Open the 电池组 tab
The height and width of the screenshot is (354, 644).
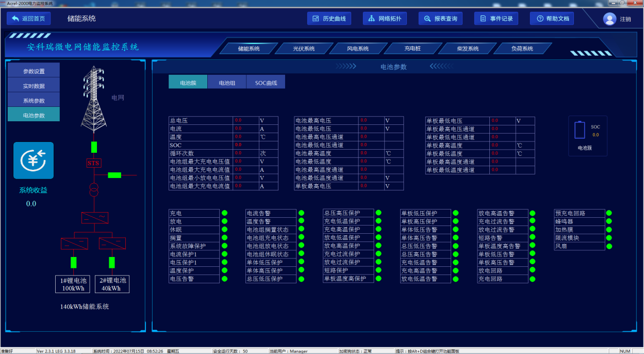click(227, 83)
